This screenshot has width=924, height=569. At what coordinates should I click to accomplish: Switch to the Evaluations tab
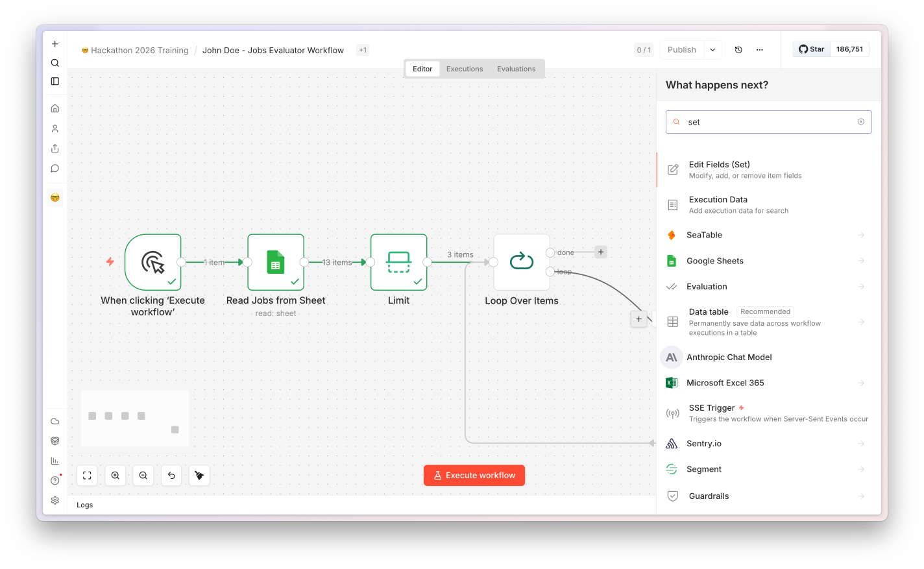pos(517,69)
